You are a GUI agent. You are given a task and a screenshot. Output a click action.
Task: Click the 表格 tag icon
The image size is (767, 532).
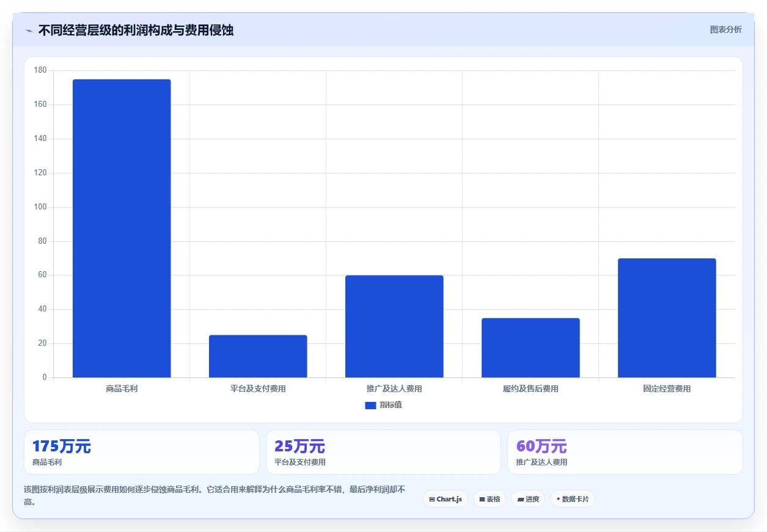coord(482,500)
